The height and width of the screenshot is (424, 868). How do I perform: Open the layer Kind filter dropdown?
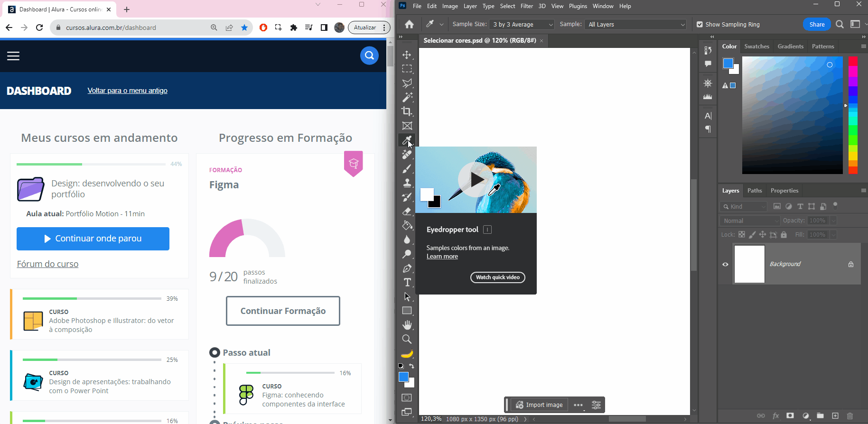coord(744,206)
